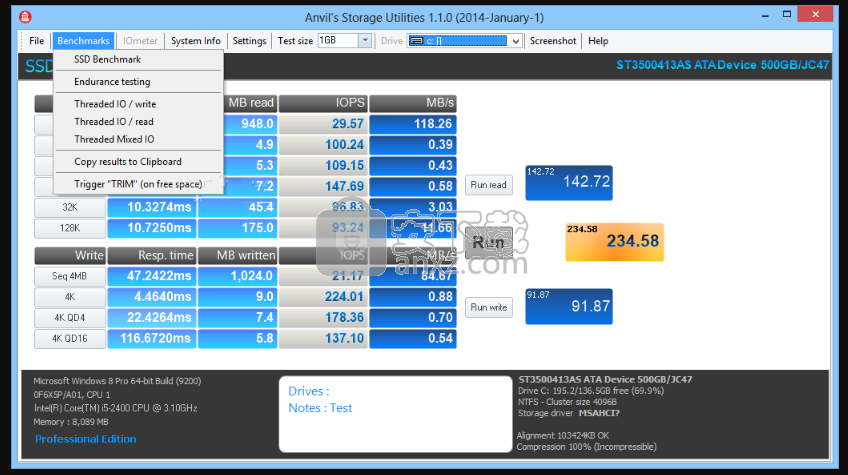
Task: Select Threaded IO / write
Action: coord(115,104)
